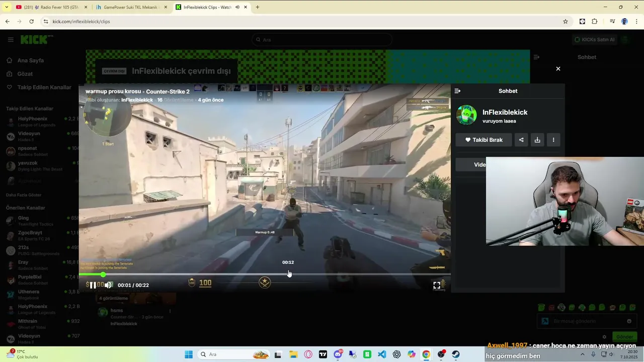
Task: Select the InFlexiblekick Clips tab
Action: (x=206, y=7)
